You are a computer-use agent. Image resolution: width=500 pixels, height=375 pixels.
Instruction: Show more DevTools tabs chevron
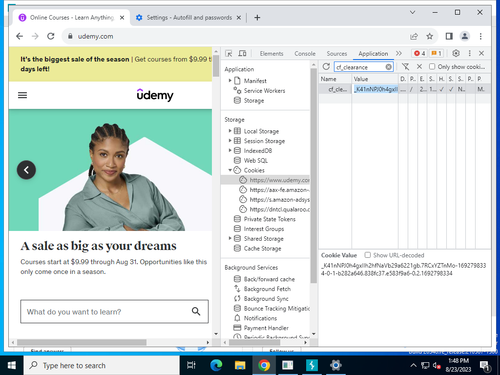tap(399, 53)
